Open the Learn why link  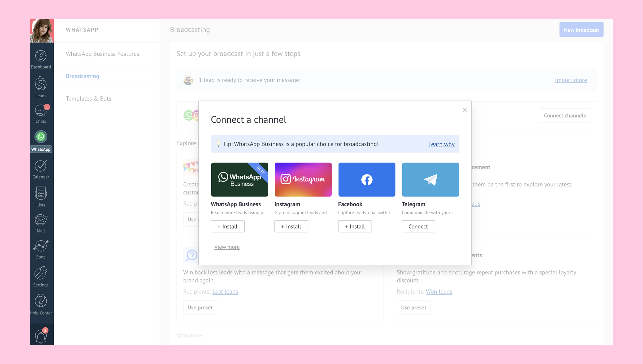[x=441, y=144]
